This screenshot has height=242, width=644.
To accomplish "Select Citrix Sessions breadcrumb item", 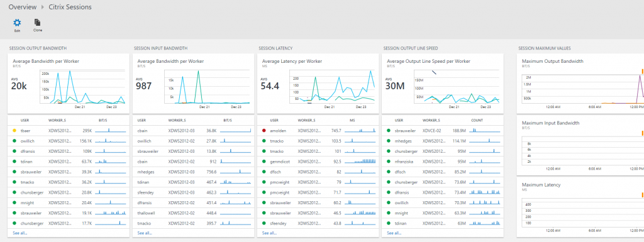I will (70, 7).
